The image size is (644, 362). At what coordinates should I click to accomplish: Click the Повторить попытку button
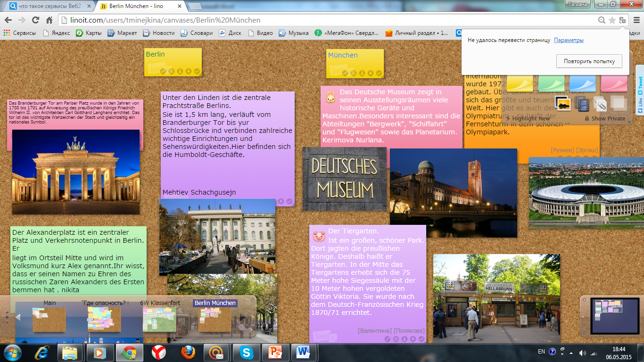(x=589, y=61)
